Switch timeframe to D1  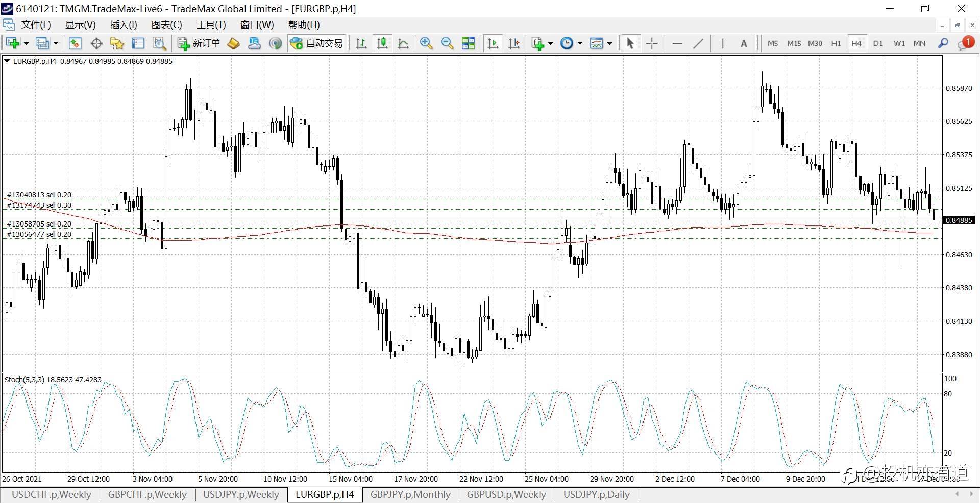[x=877, y=43]
